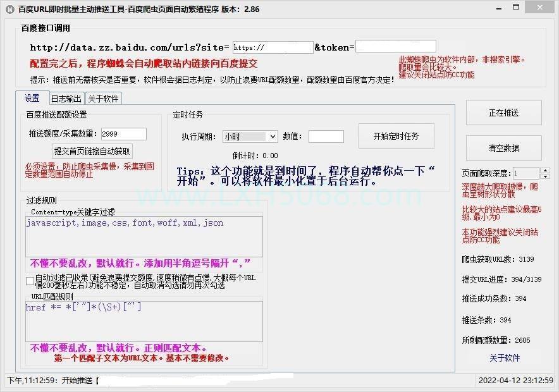Toggle the 自动过滤已收录 checkbox
Screen dimensions: 559x392
pyautogui.click(x=30, y=281)
